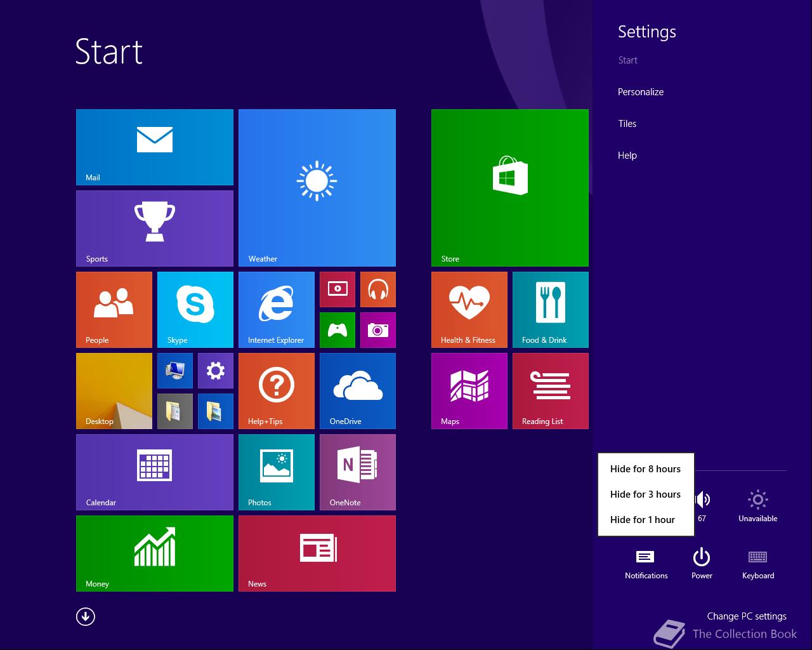Open Personalize in Settings
The height and width of the screenshot is (650, 812).
tap(641, 92)
